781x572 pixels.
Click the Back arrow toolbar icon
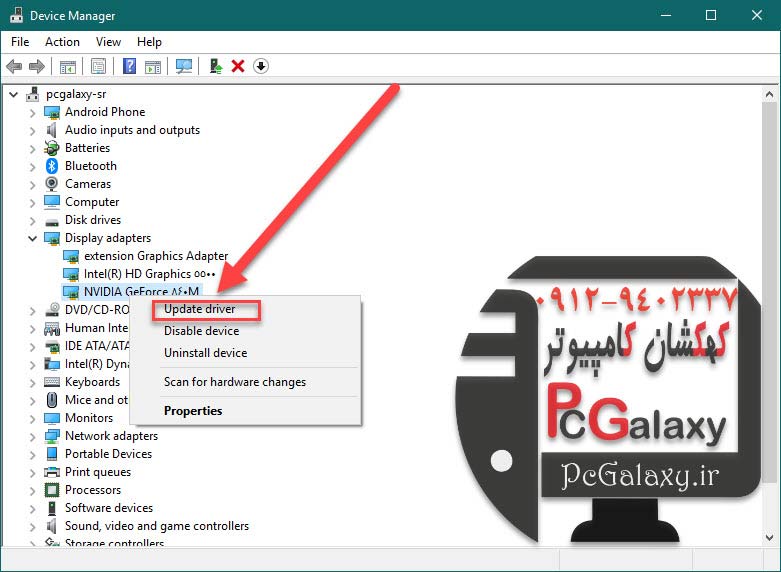(x=14, y=66)
